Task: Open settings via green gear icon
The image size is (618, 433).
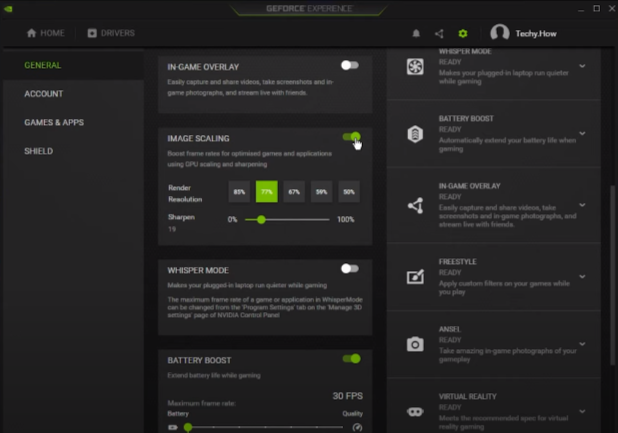Action: 463,33
